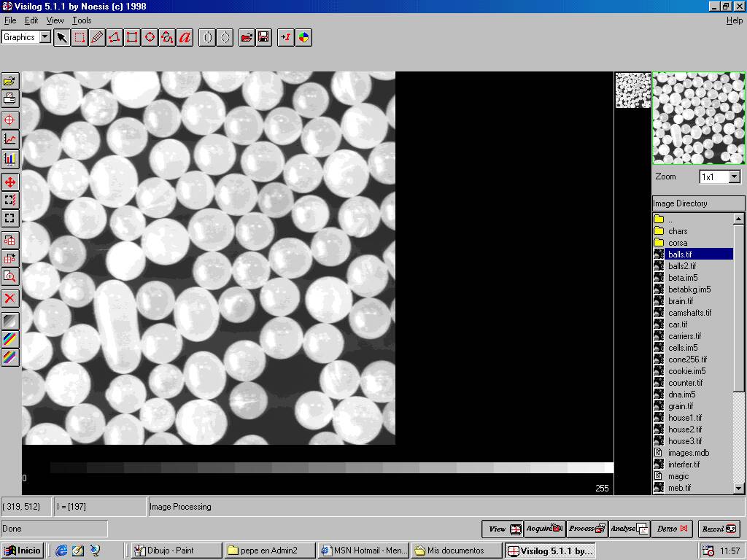Open the chars folder in Image Directory
This screenshot has width=747, height=560.
[x=677, y=231]
